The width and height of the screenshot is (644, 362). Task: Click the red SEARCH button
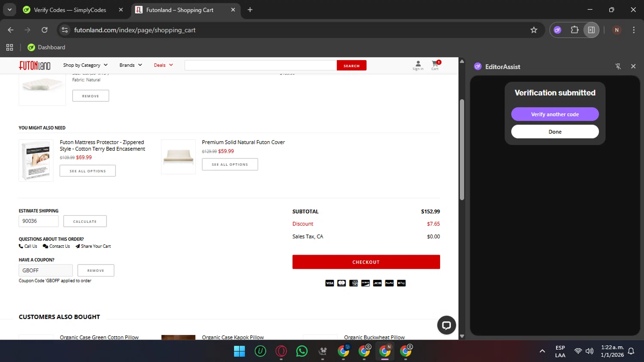point(352,65)
